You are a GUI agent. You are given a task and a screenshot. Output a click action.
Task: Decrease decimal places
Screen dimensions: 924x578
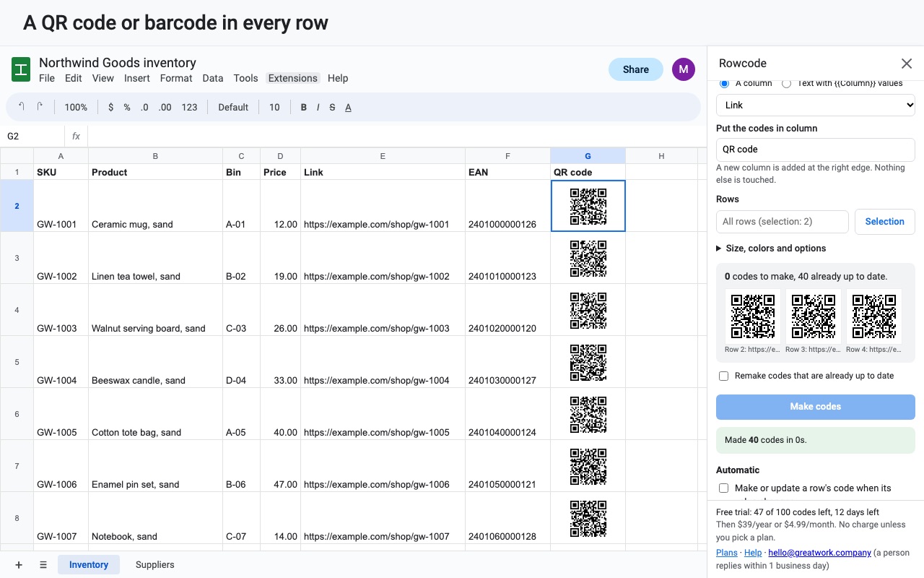point(144,107)
